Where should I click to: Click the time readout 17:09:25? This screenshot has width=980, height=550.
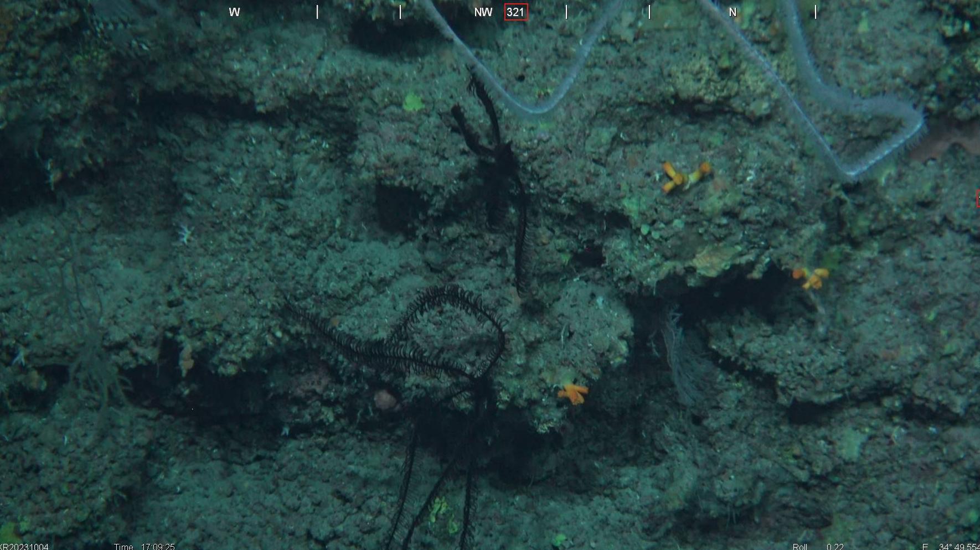158,546
